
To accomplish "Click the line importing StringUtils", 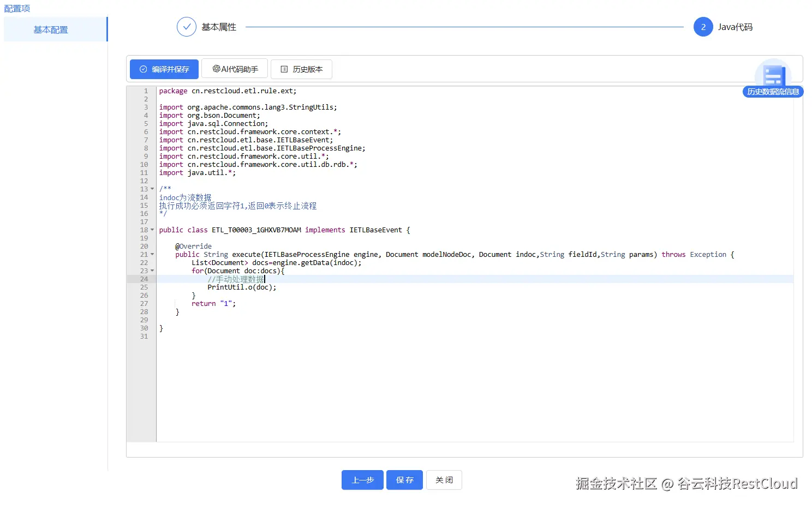I will coord(248,107).
